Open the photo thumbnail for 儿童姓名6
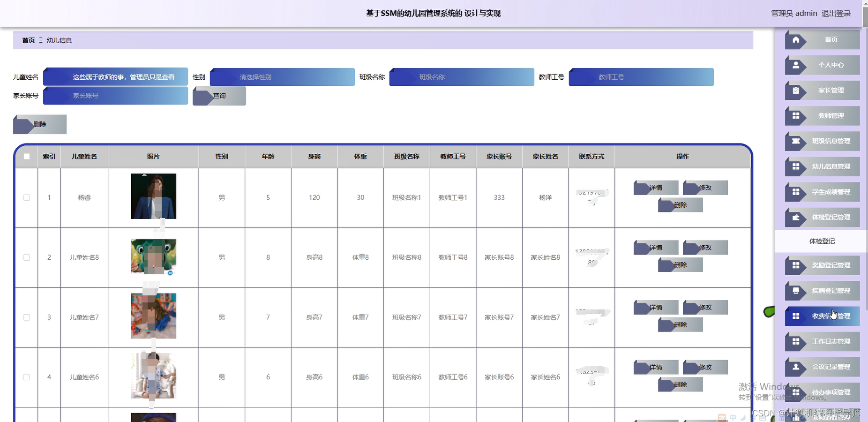 153,376
